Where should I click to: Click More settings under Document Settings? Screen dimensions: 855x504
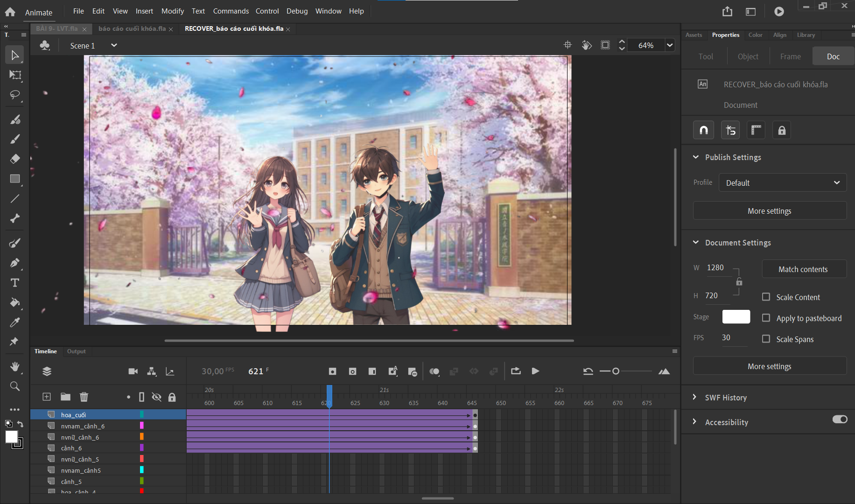click(770, 366)
